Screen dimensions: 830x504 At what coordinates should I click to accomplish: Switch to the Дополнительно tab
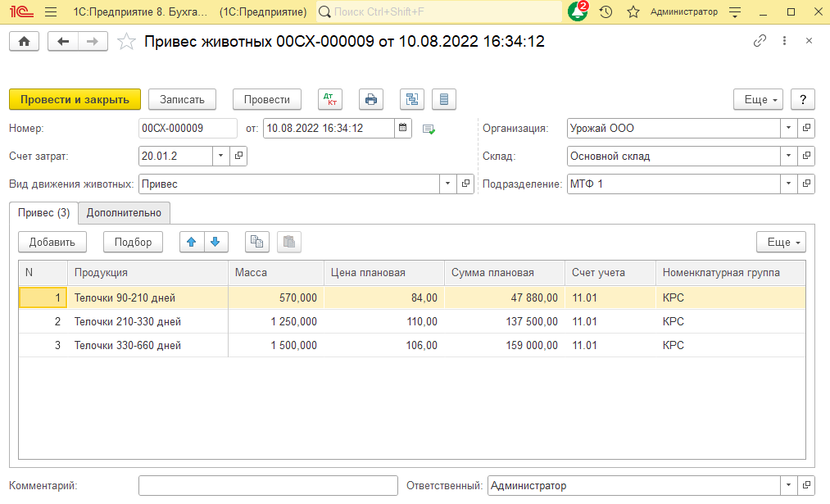click(x=125, y=213)
